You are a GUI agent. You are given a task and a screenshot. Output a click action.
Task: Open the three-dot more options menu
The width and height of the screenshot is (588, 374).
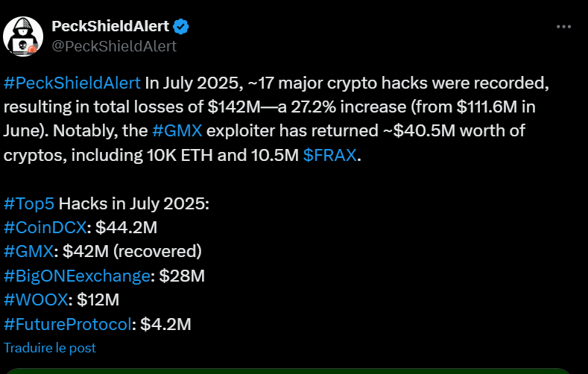(564, 26)
